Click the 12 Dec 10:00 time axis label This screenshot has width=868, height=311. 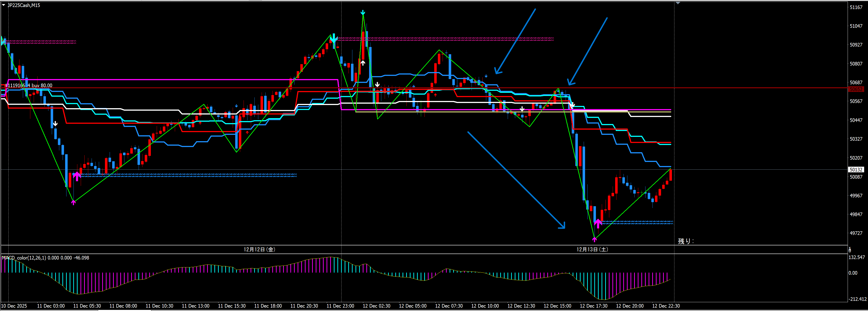pos(485,306)
